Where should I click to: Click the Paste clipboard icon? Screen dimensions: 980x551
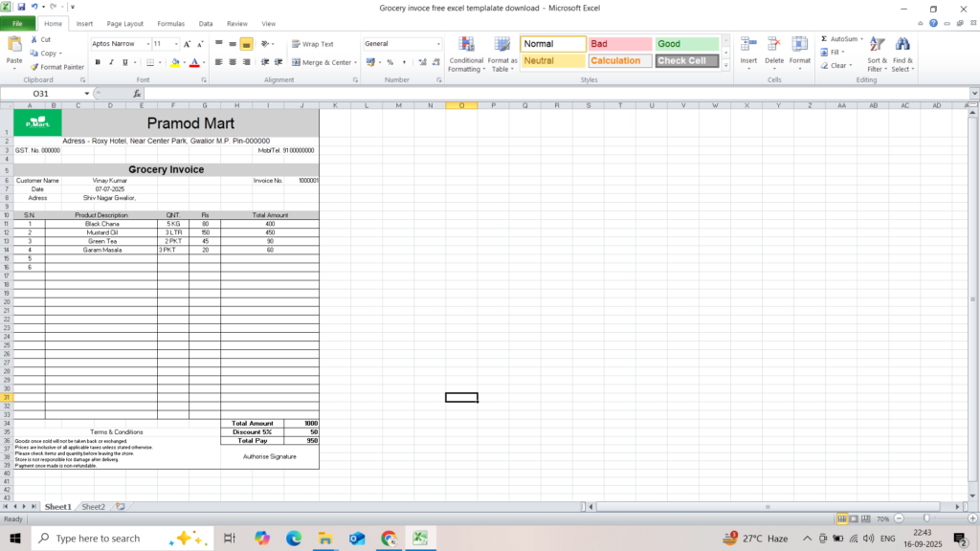[x=14, y=45]
